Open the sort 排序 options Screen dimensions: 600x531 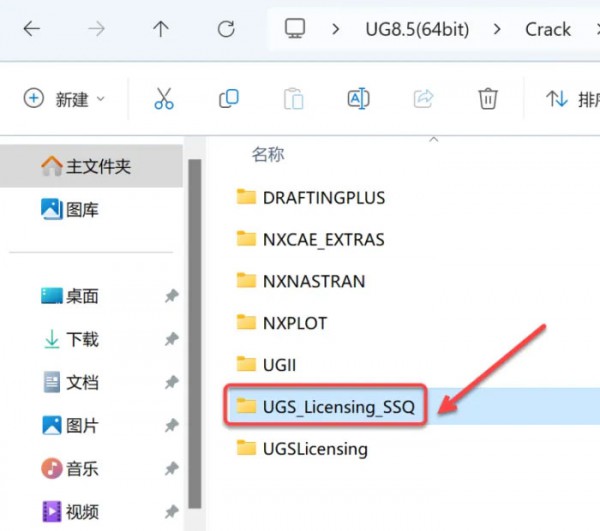572,99
